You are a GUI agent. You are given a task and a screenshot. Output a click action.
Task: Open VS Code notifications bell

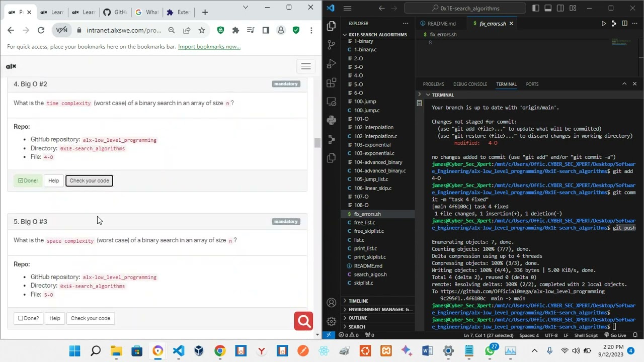pos(635,335)
